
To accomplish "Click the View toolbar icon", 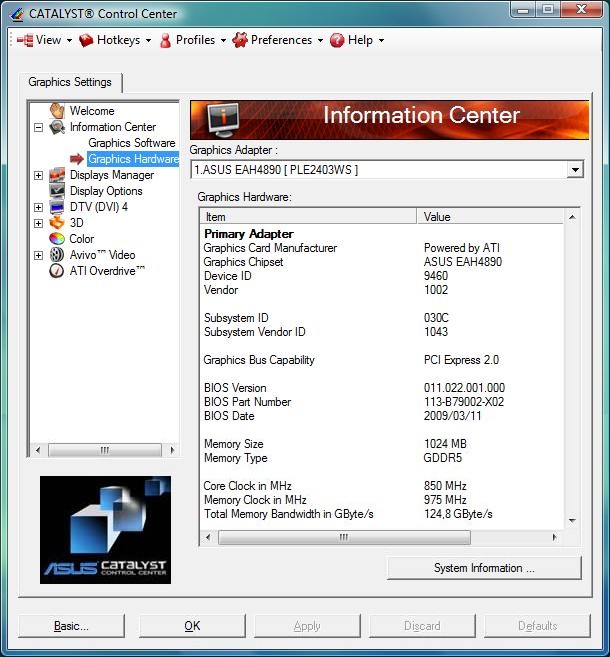I will pos(25,40).
